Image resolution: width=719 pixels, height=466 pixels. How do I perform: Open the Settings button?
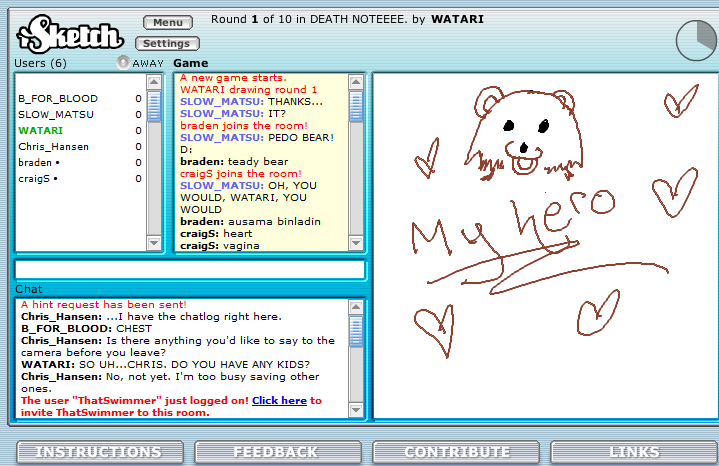click(167, 44)
